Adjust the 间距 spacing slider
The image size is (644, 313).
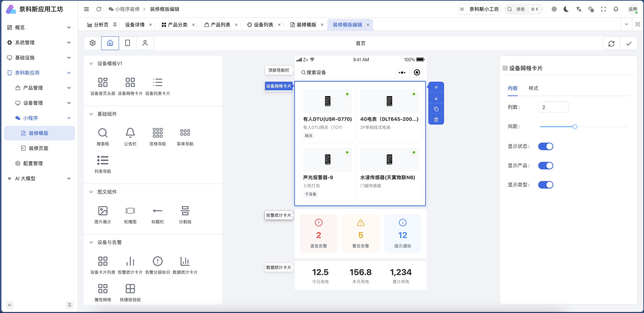coord(575,126)
